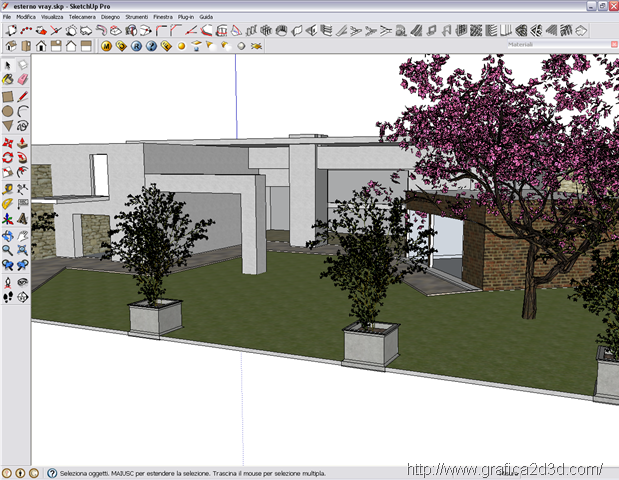Start V-Ray render (blue R icon)
This screenshot has width=619, height=480.
(135, 46)
